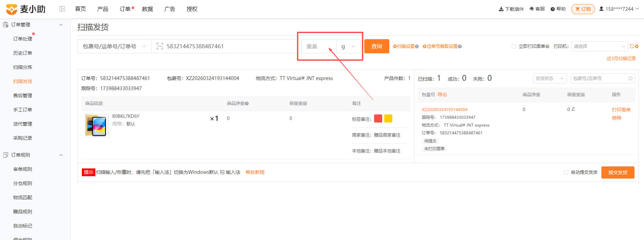644x240 pixels.
Task: Click the 查询 button
Action: tap(377, 46)
